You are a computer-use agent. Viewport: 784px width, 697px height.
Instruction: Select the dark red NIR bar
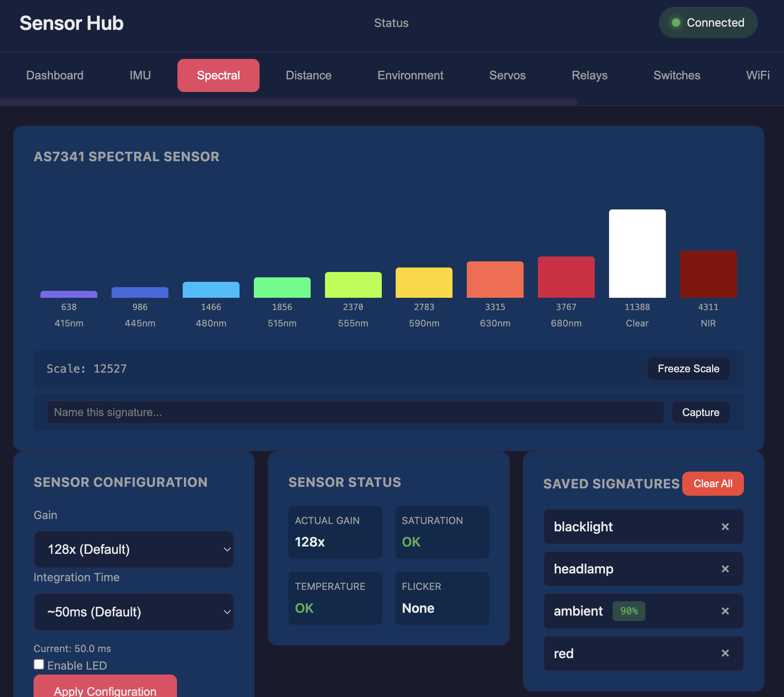click(x=708, y=274)
